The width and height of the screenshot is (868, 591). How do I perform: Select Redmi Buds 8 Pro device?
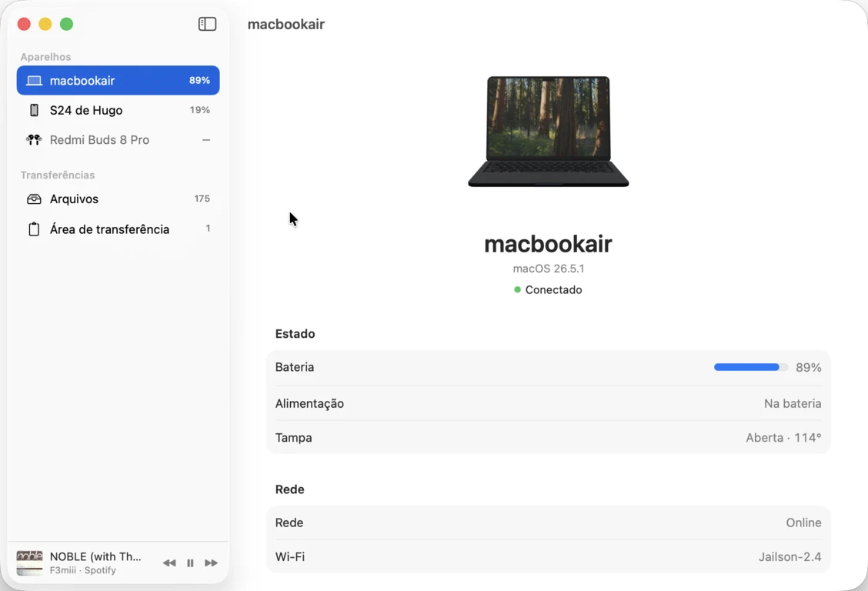[118, 140]
